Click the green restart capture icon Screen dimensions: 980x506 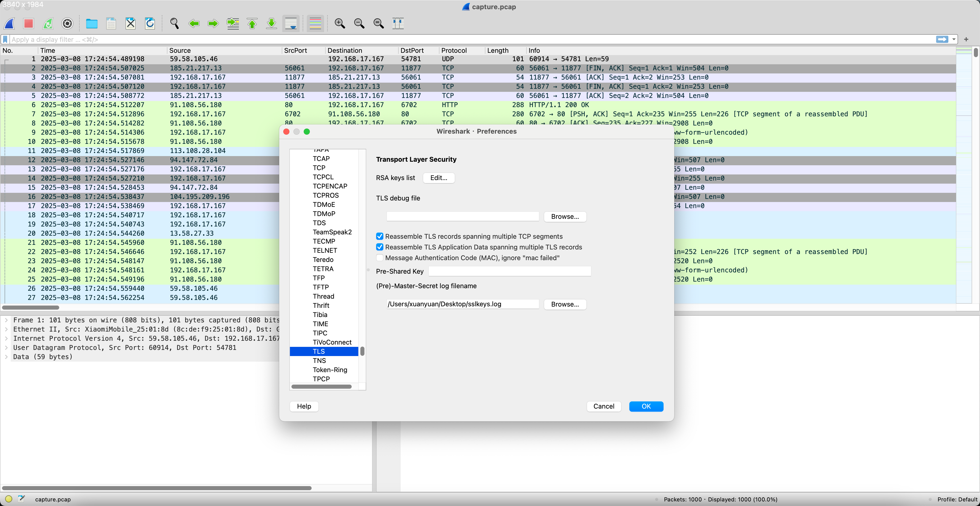48,23
